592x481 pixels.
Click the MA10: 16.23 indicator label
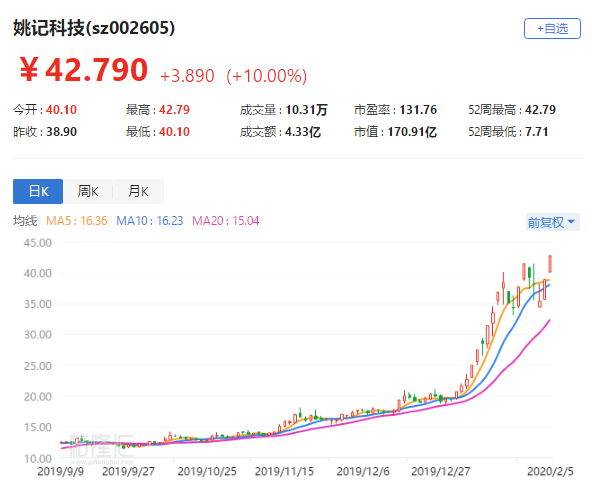pyautogui.click(x=150, y=220)
